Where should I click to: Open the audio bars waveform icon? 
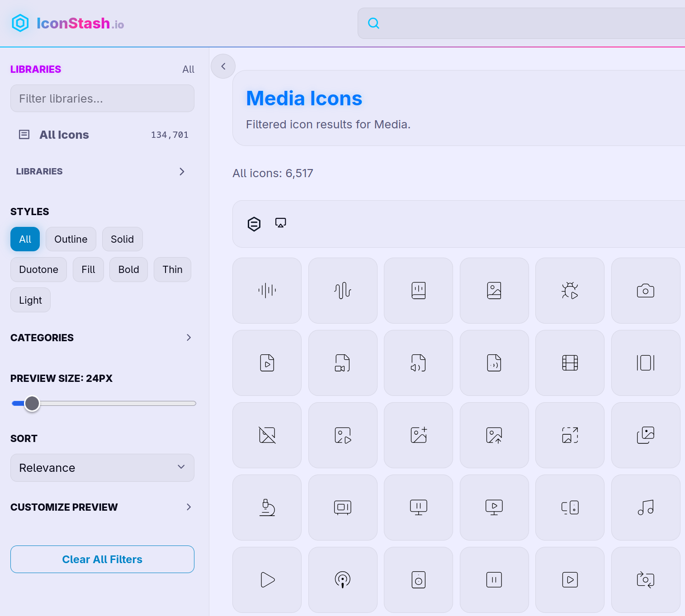pos(267,291)
